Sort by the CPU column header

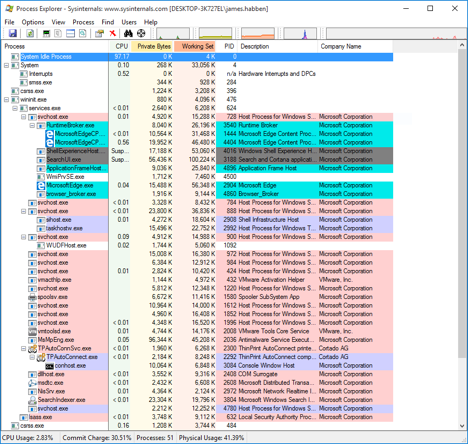click(120, 46)
